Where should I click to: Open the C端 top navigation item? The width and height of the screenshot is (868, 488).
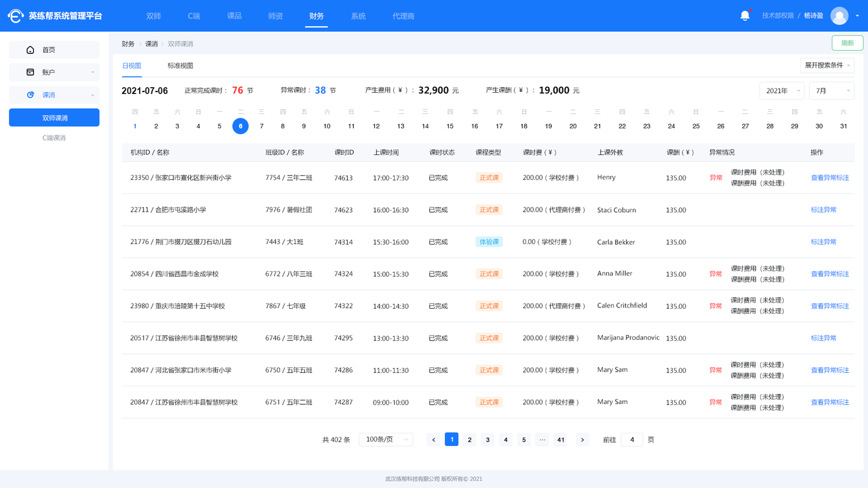coord(194,16)
